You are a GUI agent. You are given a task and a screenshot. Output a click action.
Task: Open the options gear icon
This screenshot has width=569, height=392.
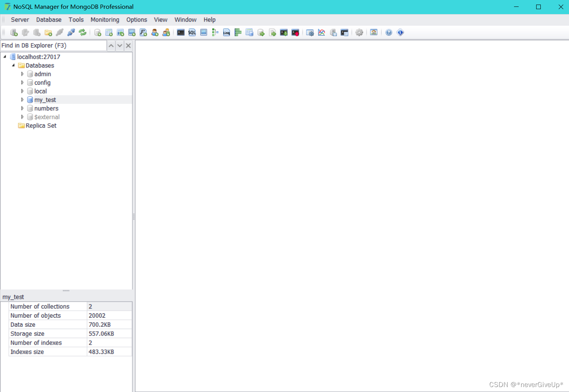point(359,32)
